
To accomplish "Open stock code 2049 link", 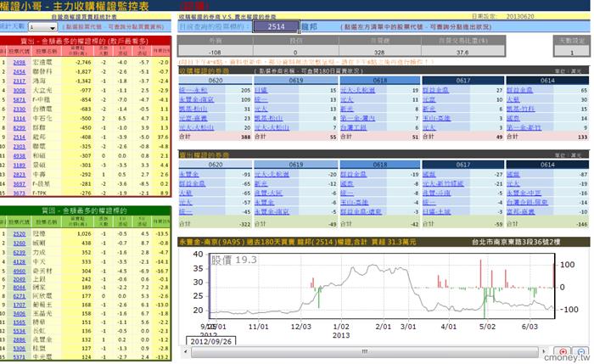I will click(x=20, y=279).
